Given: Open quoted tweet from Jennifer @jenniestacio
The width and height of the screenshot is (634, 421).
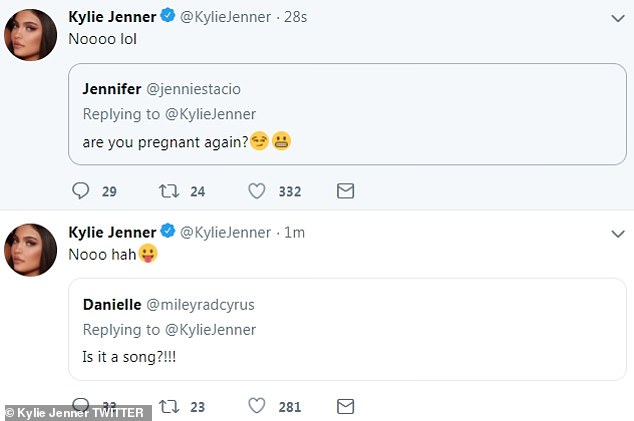Looking at the screenshot, I should tap(340, 114).
